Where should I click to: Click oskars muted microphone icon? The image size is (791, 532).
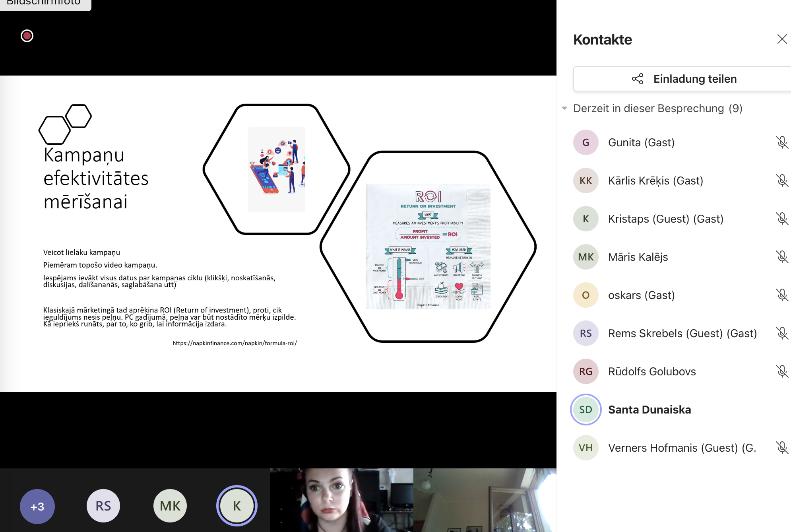(x=782, y=295)
